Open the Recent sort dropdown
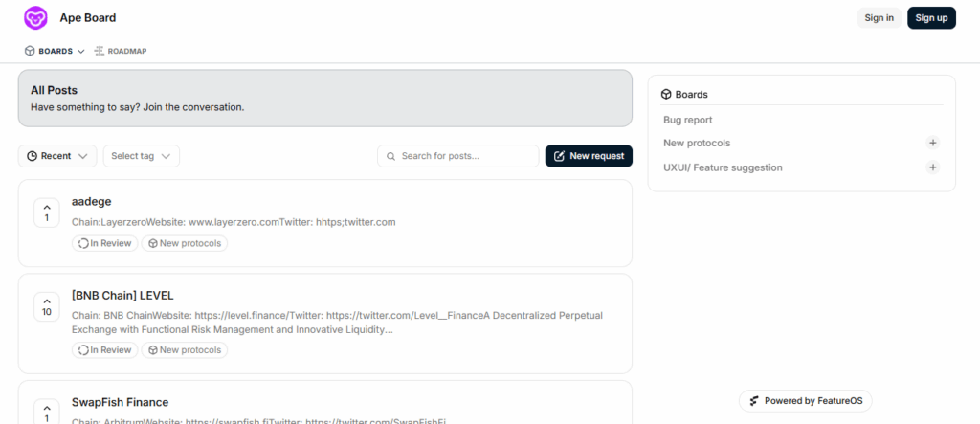Image resolution: width=980 pixels, height=424 pixels. point(57,156)
